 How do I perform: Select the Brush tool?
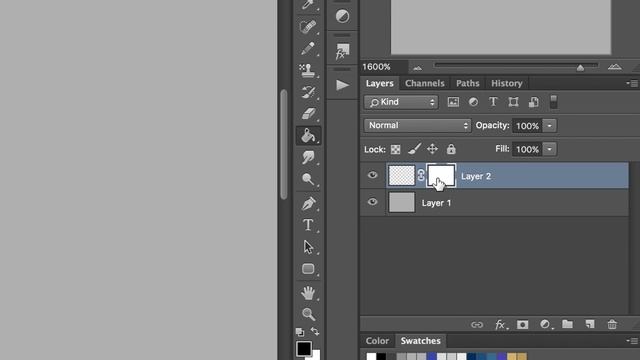click(x=308, y=49)
